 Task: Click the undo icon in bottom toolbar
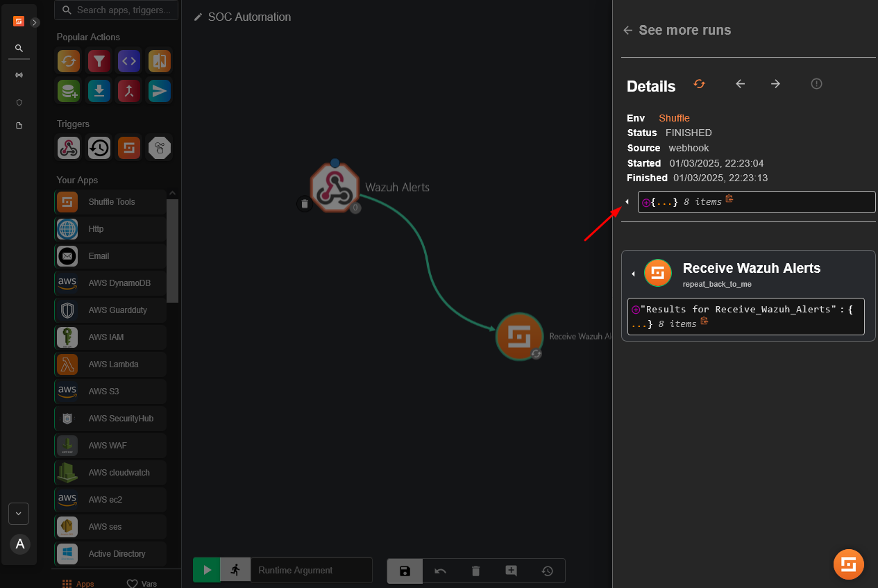tap(440, 571)
